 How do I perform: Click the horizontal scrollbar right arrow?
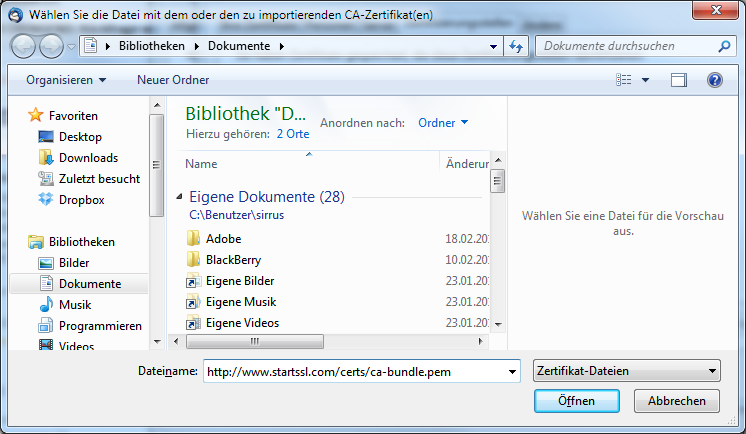coord(481,341)
